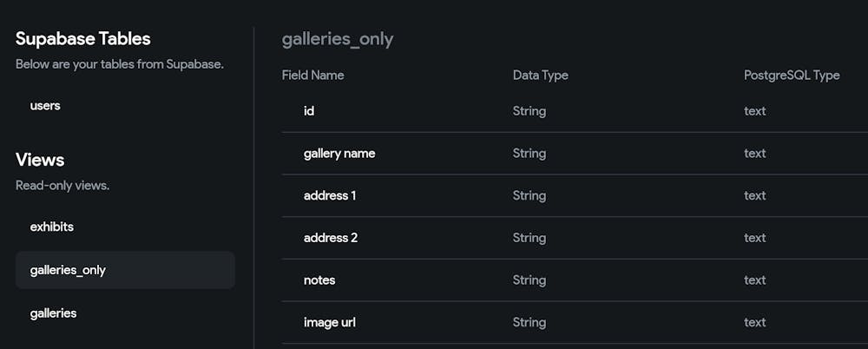
Task: Click the notes field row
Action: click(x=319, y=280)
